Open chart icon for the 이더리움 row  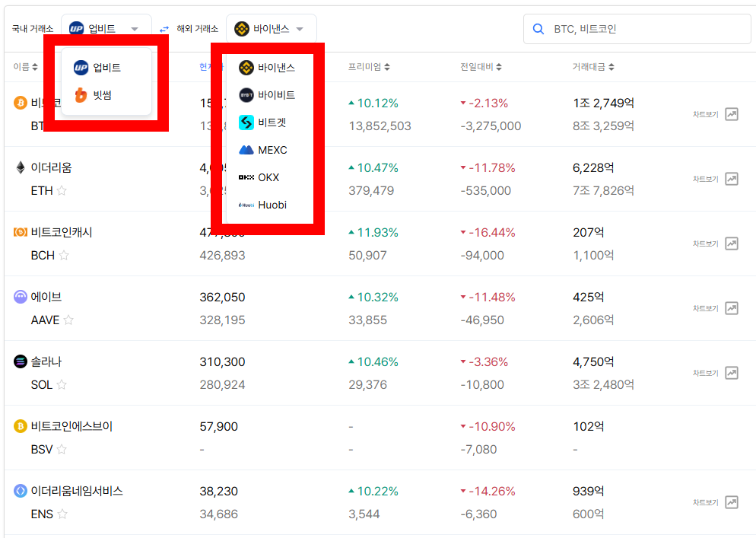pos(732,179)
